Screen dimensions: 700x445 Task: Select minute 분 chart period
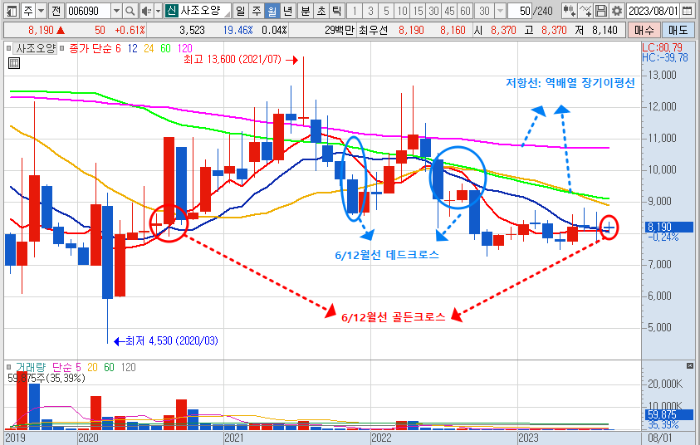click(x=305, y=10)
